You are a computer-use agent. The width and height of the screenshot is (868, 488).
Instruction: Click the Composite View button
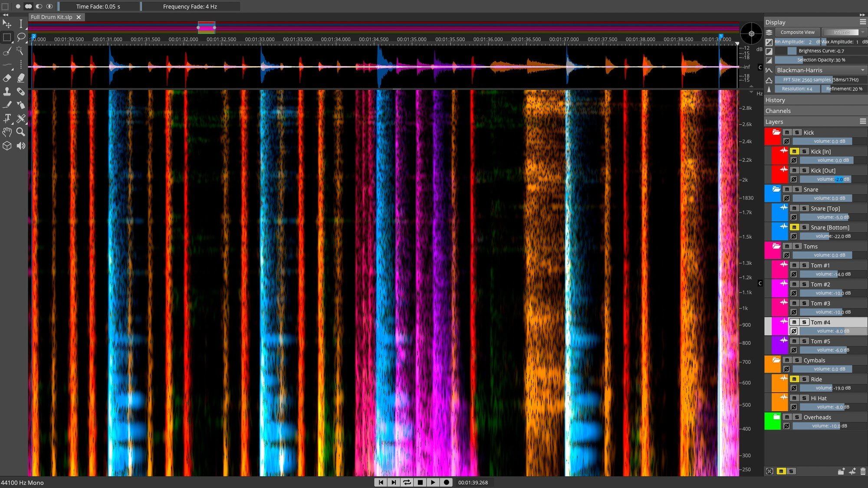click(x=797, y=32)
